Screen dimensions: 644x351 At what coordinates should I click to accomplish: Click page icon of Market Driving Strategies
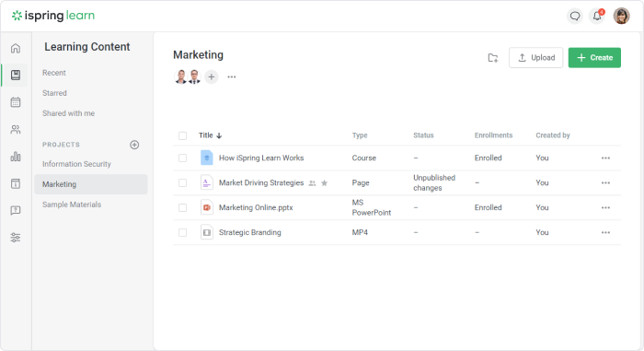(x=207, y=182)
